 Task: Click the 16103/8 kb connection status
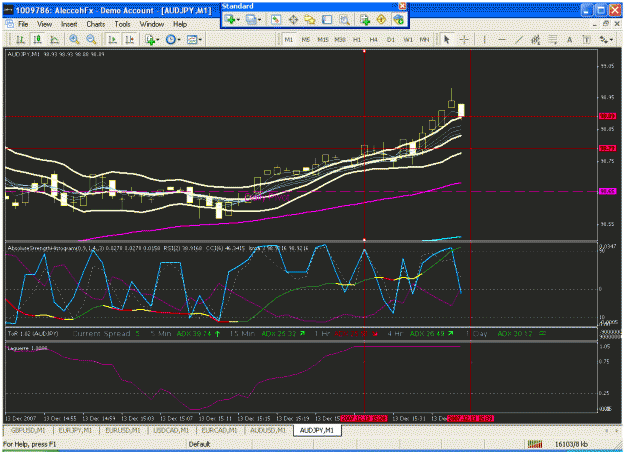click(x=571, y=444)
